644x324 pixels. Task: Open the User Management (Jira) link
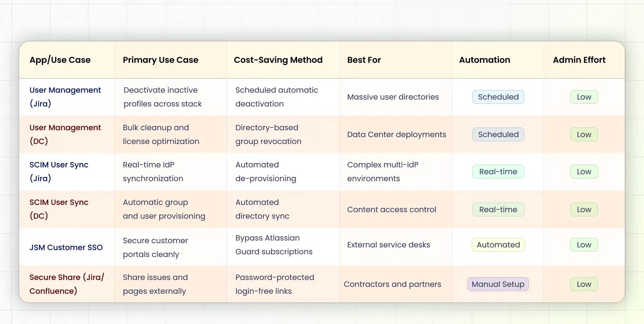[x=65, y=97]
